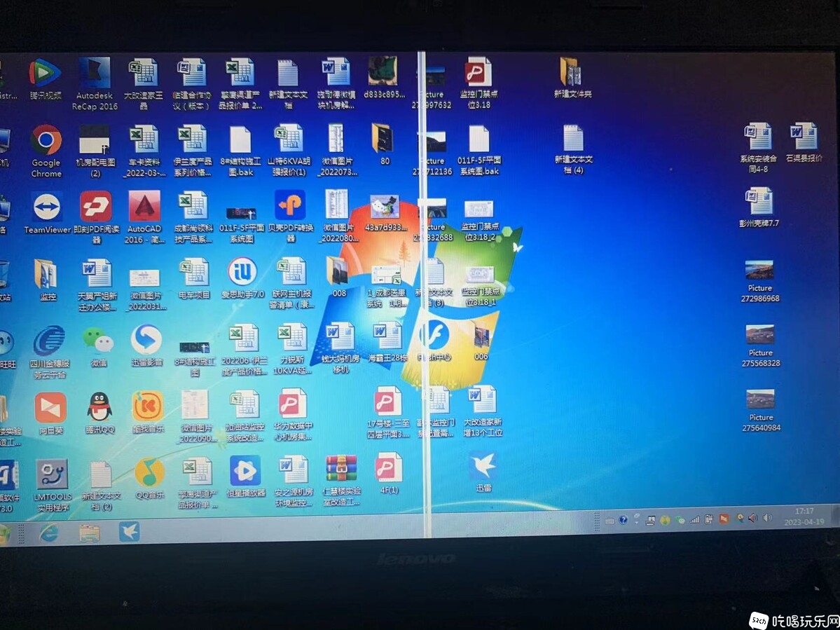The image size is (840, 630).
Task: Open the d833c895 image file
Action: (x=384, y=78)
